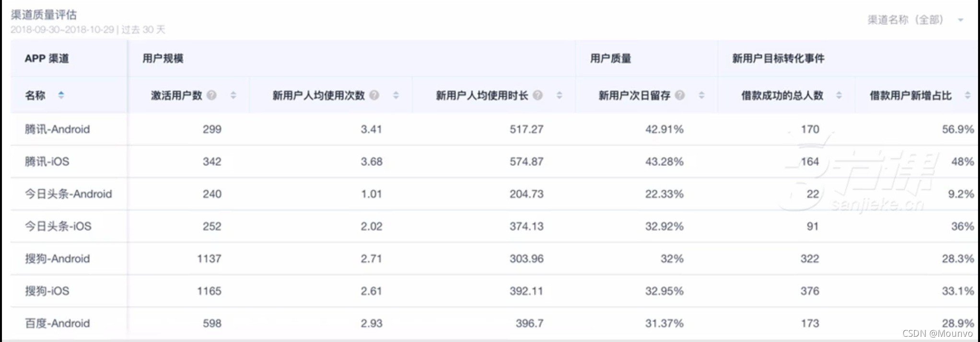Sort by 借款用户新增占比 column arrow
The height and width of the screenshot is (342, 980).
tap(968, 95)
